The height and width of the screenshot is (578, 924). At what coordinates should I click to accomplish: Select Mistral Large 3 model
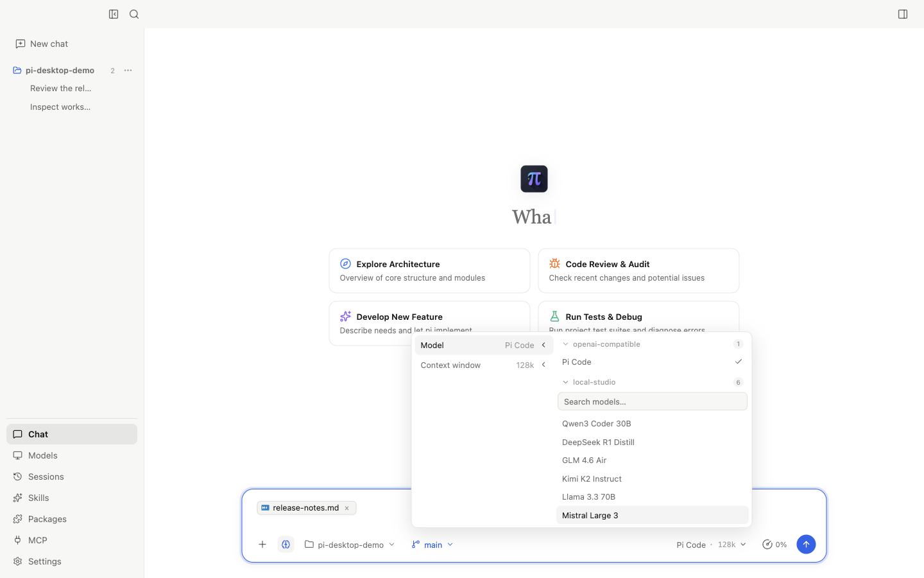point(653,516)
